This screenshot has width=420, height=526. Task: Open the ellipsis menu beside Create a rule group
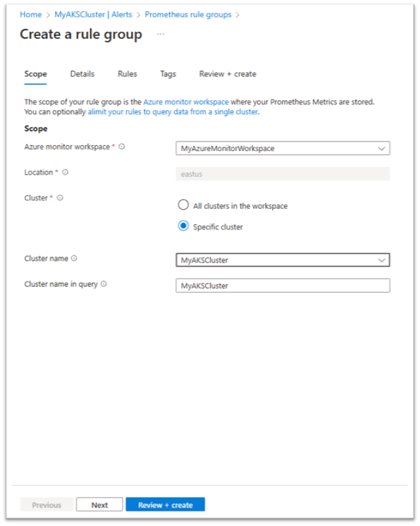[x=161, y=34]
